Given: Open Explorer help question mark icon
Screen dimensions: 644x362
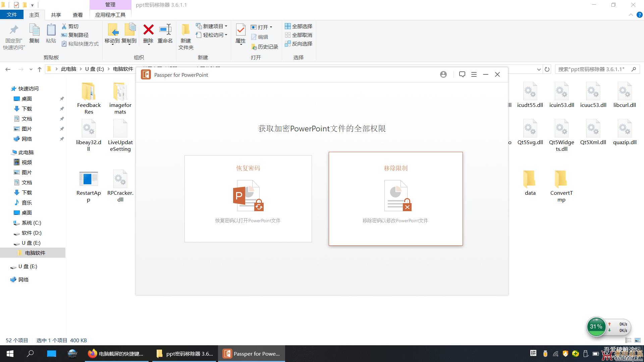Looking at the screenshot, I should (640, 15).
